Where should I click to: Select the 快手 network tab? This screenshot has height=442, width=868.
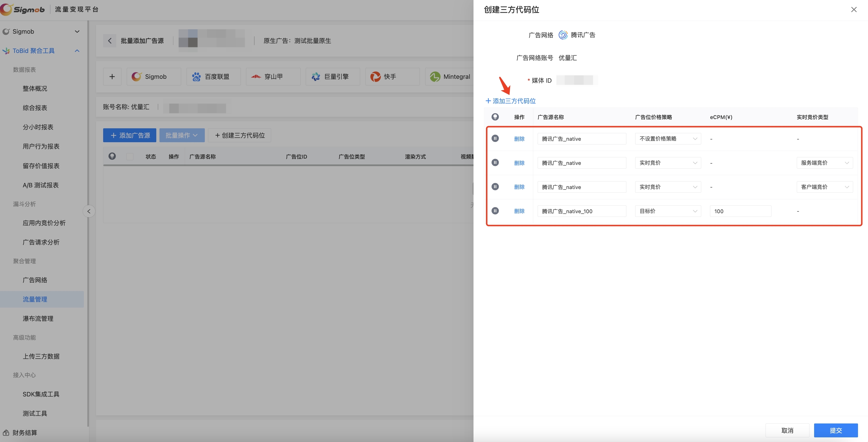click(393, 77)
